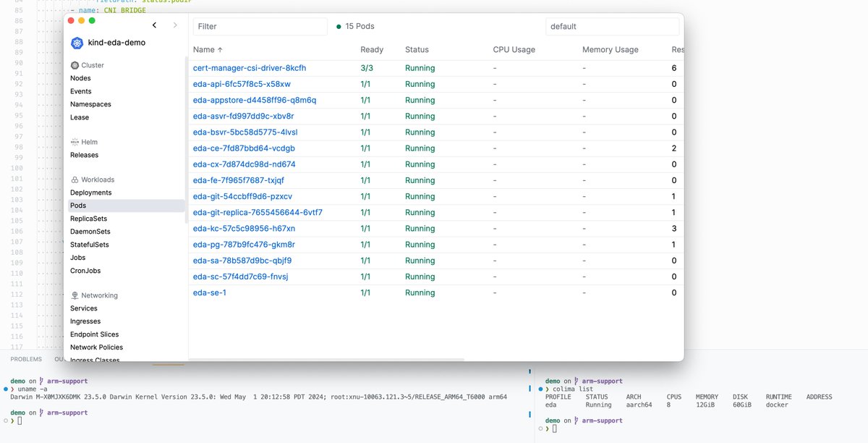Click the Networking section icon in sidebar
868x443 pixels.
[75, 295]
